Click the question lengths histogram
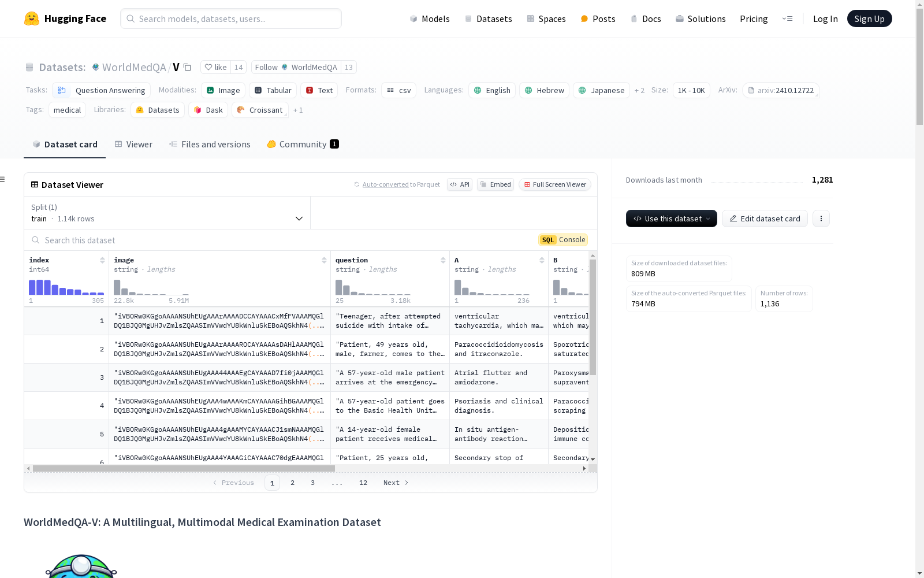Image resolution: width=924 pixels, height=578 pixels. click(373, 287)
